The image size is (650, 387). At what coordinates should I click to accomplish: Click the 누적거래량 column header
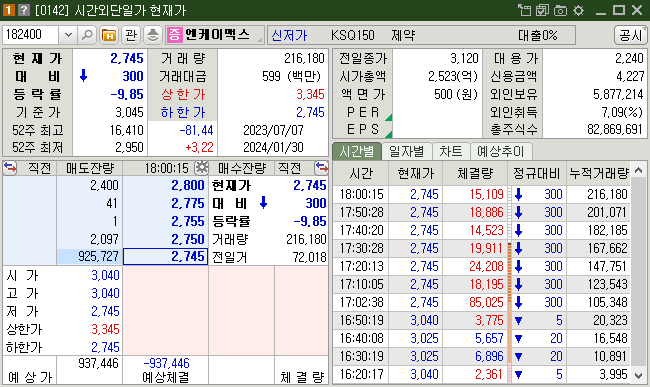pos(599,173)
